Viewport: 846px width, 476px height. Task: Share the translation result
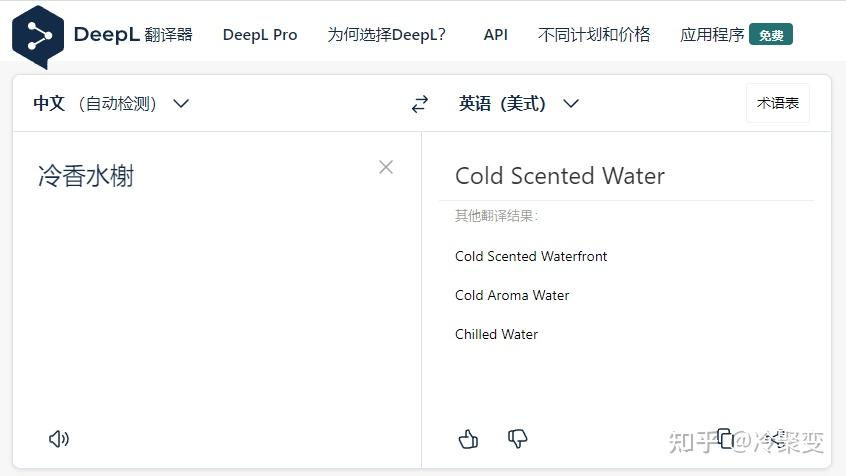(775, 438)
